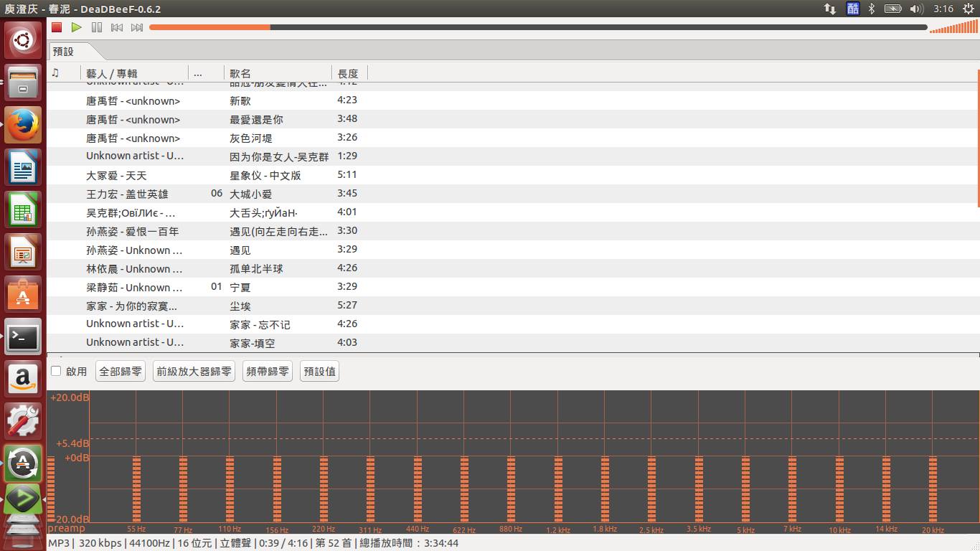980x551 pixels.
Task: Open System Settings wrench icon
Action: (x=23, y=421)
